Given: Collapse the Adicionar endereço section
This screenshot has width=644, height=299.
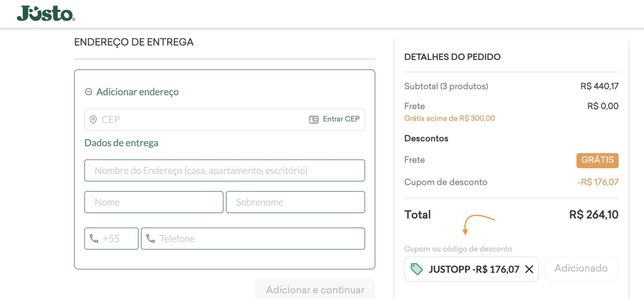Looking at the screenshot, I should tap(89, 92).
